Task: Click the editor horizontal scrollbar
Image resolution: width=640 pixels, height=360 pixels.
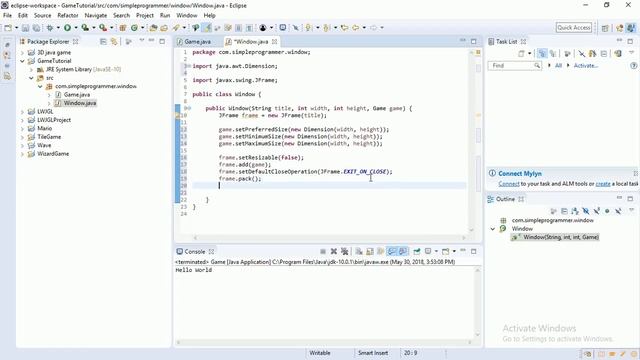Action: pos(329,238)
